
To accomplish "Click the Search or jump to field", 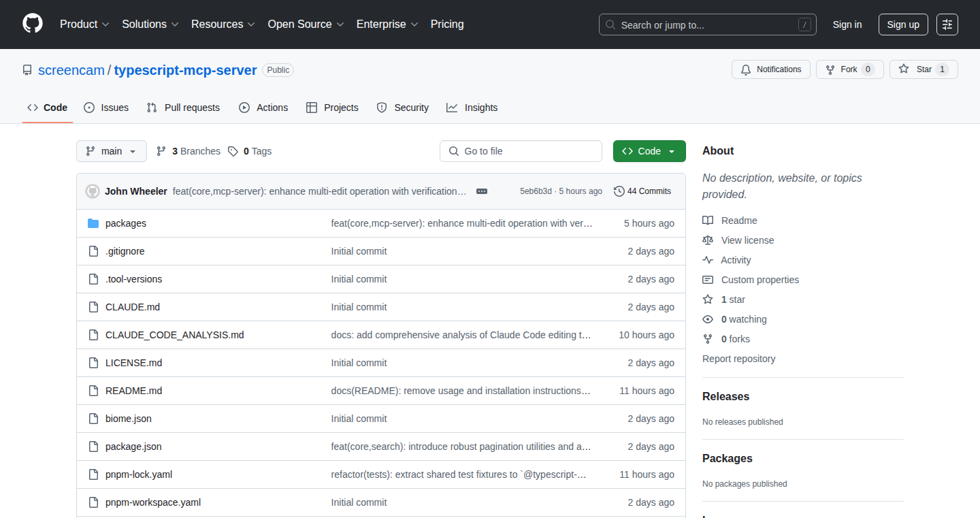I will [708, 25].
